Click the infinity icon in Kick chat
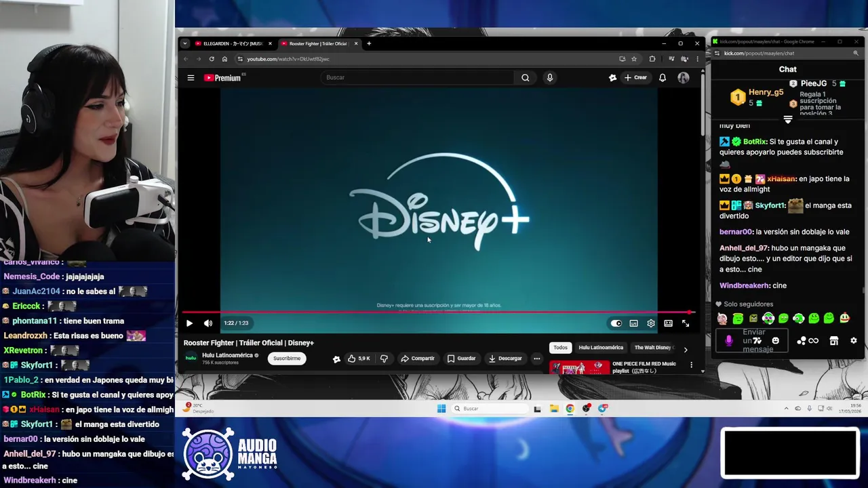This screenshot has width=868, height=488. [x=813, y=341]
